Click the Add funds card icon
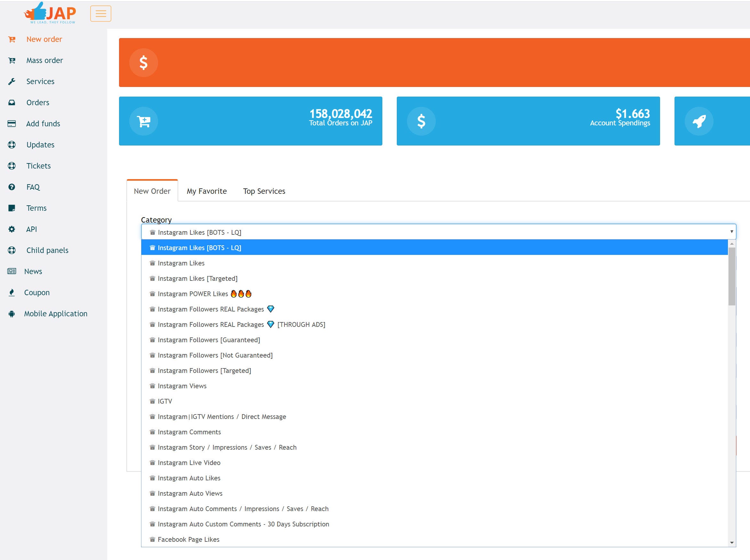Image resolution: width=750 pixels, height=560 pixels. coord(12,123)
